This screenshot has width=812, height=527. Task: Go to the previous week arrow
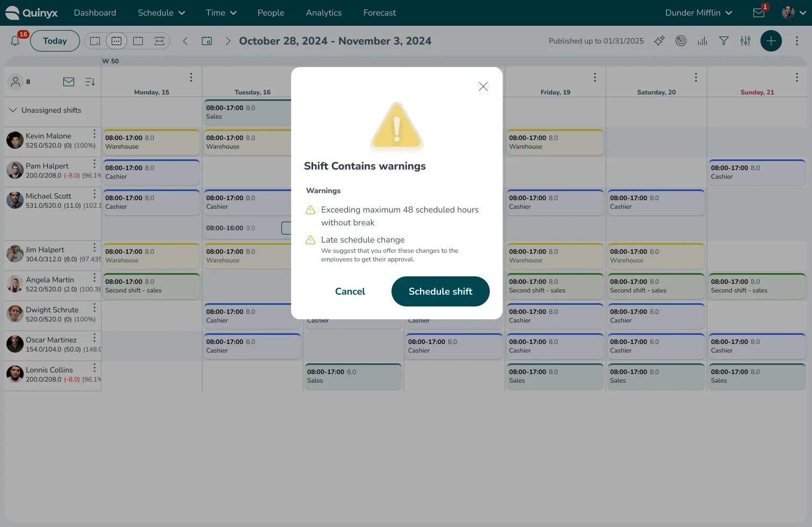point(185,41)
